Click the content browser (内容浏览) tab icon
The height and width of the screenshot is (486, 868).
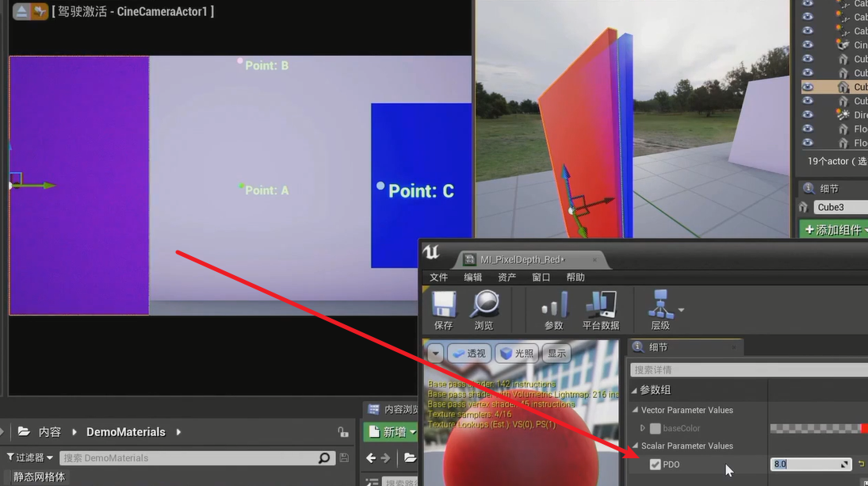click(x=373, y=409)
